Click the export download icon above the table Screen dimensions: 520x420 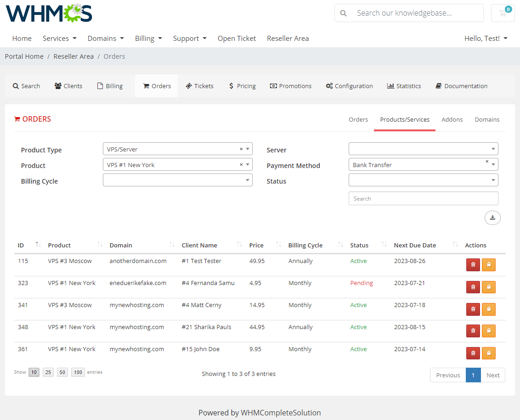[492, 218]
